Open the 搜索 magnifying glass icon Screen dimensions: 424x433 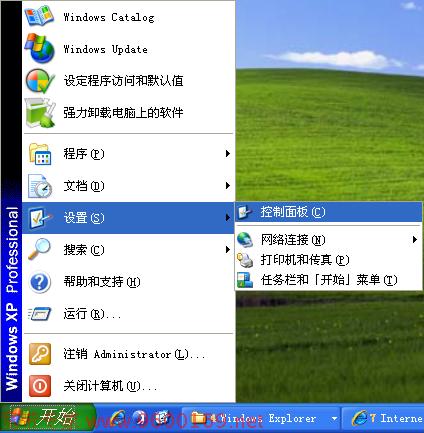pyautogui.click(x=39, y=249)
